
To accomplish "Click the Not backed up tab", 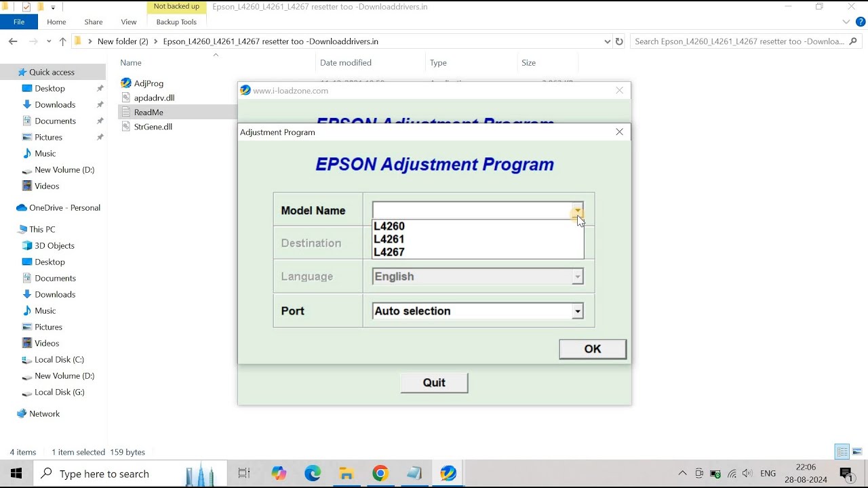I will [176, 7].
